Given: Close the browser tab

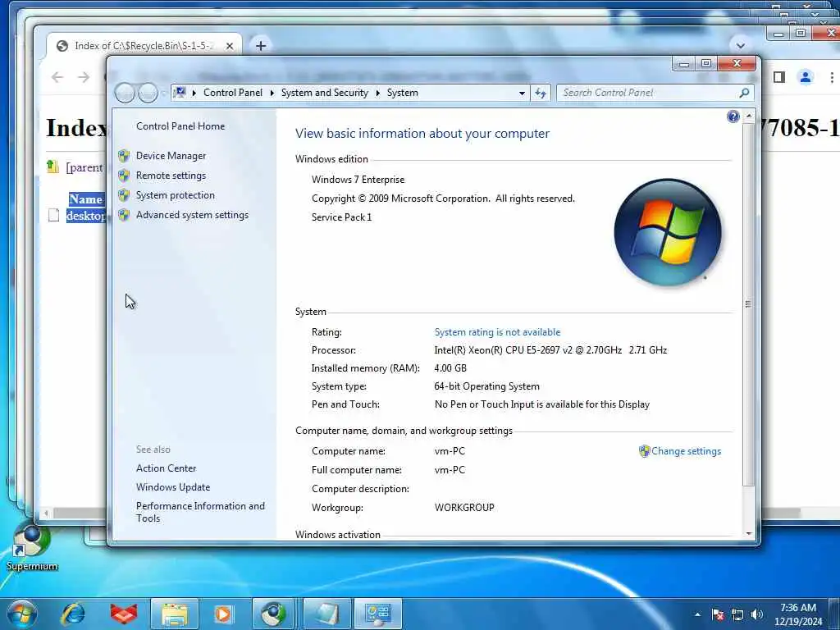Looking at the screenshot, I should click(x=230, y=46).
